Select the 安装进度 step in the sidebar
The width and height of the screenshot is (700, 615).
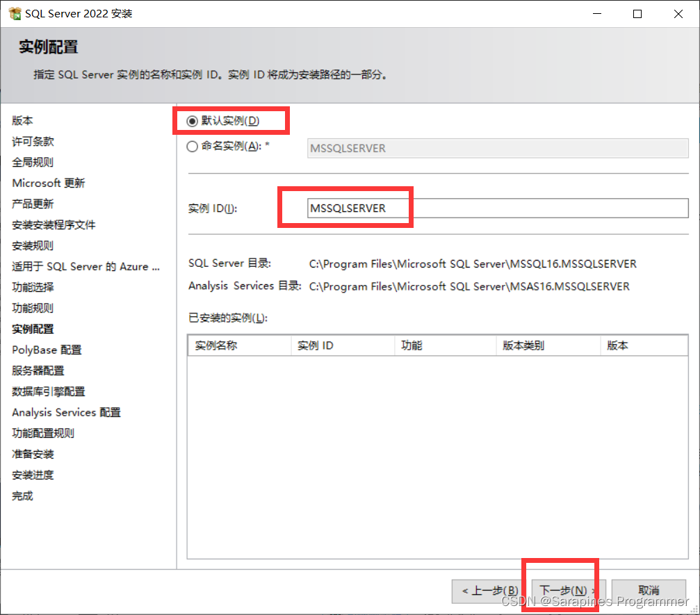33,475
